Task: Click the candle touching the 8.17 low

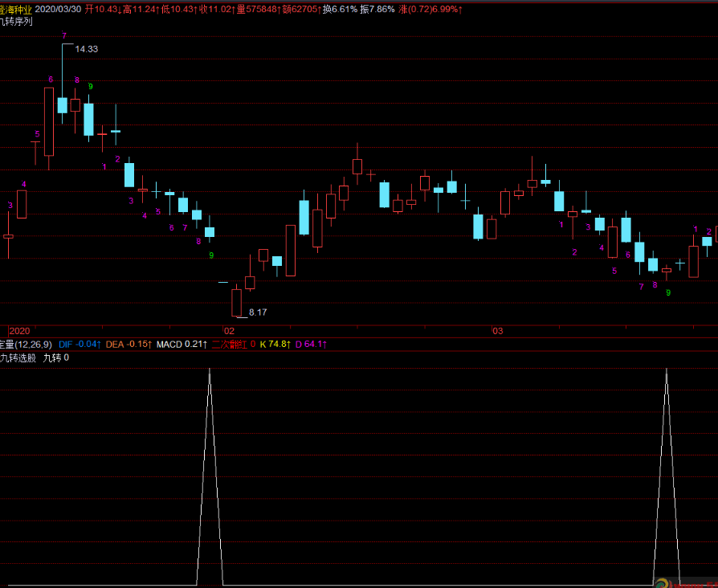Action: [236, 303]
